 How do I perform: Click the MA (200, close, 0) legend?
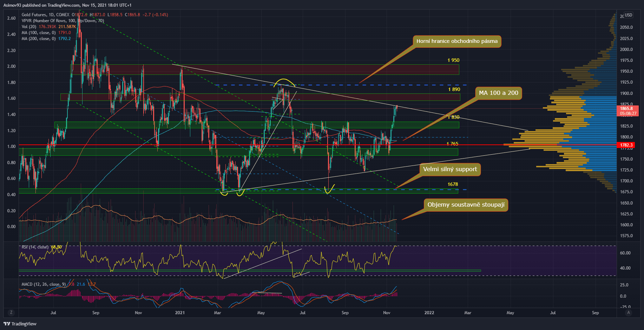tap(39, 39)
